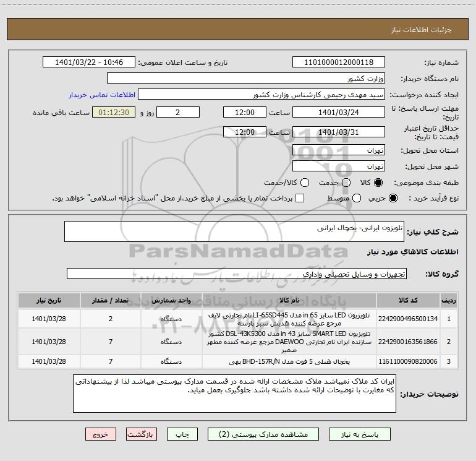
Task: Select the خدمت radio button
Action: coord(346,183)
